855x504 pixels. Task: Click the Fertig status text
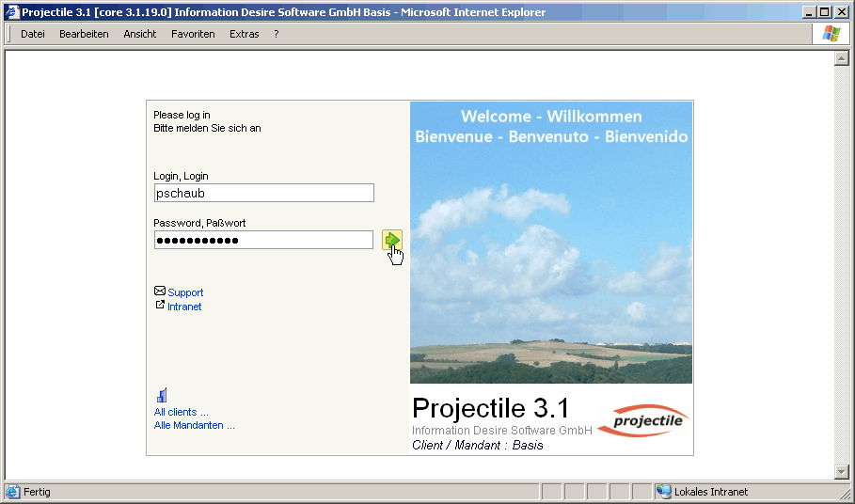coord(37,492)
